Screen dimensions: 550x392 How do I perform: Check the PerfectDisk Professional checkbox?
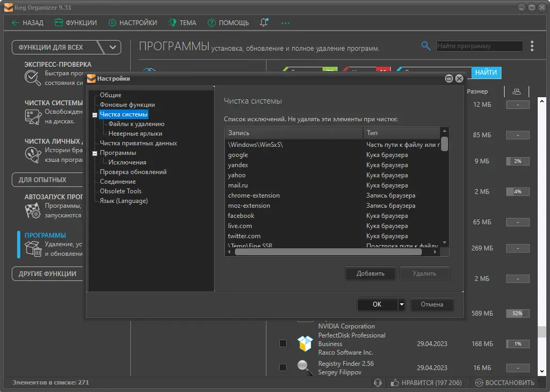pos(282,343)
